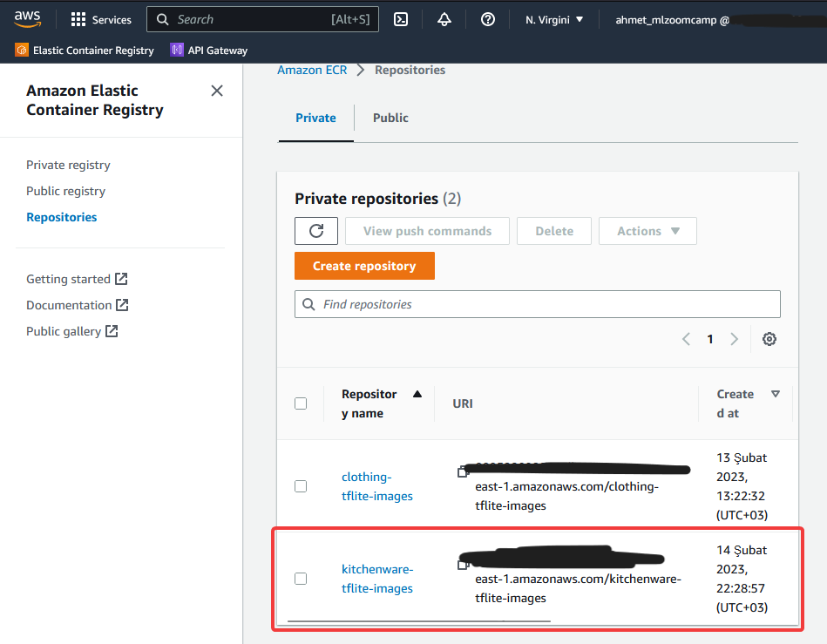This screenshot has width=827, height=644.
Task: Click the URI column header
Action: click(x=463, y=403)
